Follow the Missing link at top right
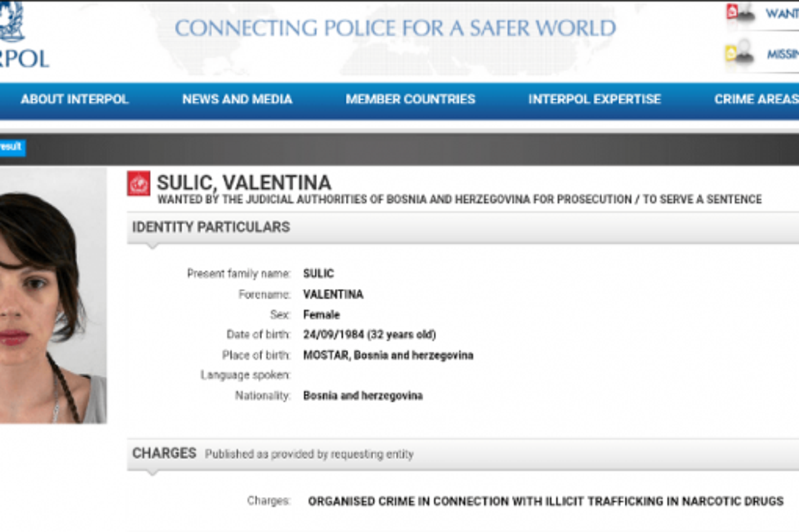 [x=782, y=54]
